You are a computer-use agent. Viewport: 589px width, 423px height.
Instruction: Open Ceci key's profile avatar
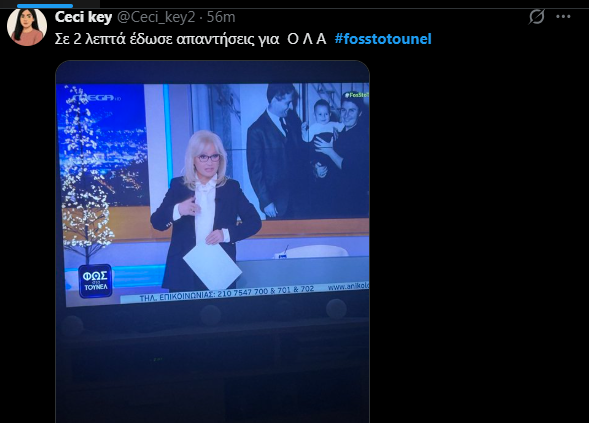[x=27, y=26]
